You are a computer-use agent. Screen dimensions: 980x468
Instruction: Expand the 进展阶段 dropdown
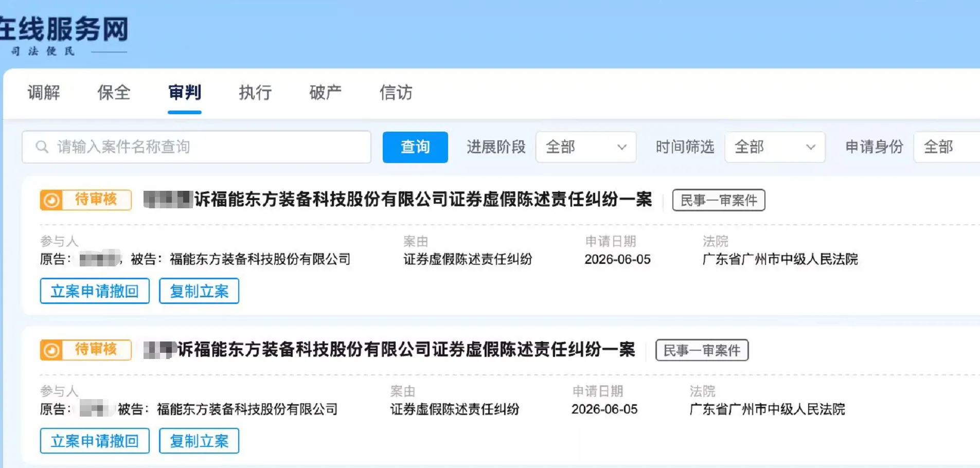coord(586,147)
